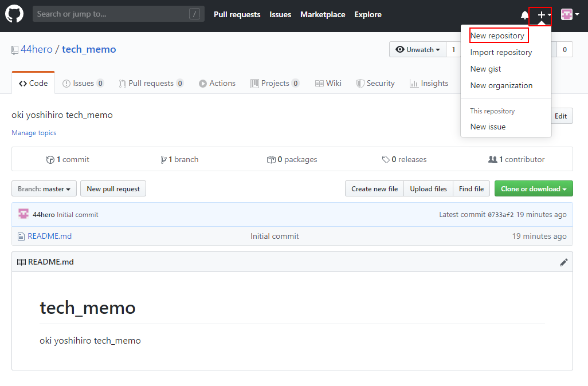588x386 pixels.
Task: Choose New issue from the dropdown
Action: tap(488, 127)
